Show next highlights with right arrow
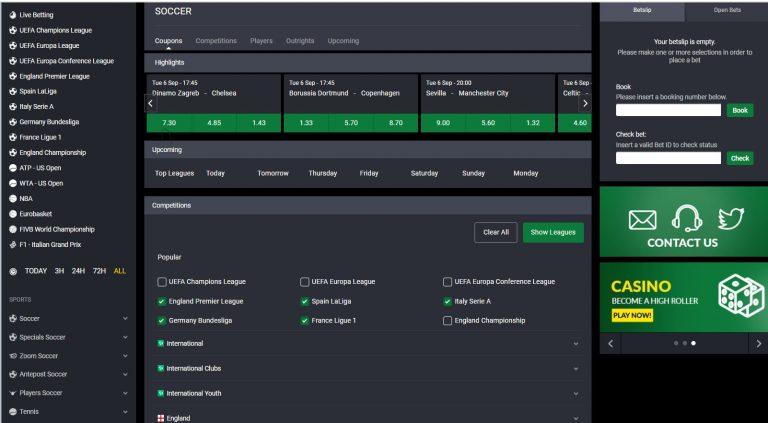Screen dimensions: 768x423 coord(585,103)
